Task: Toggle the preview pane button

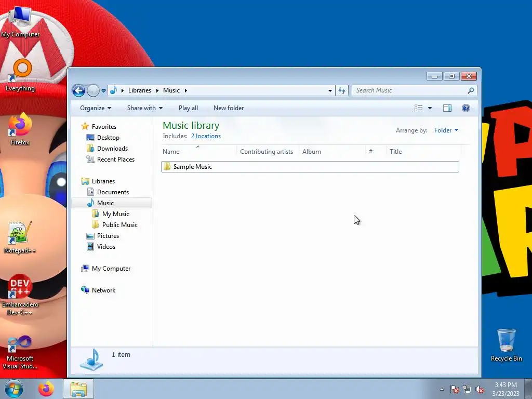Action: (447, 108)
